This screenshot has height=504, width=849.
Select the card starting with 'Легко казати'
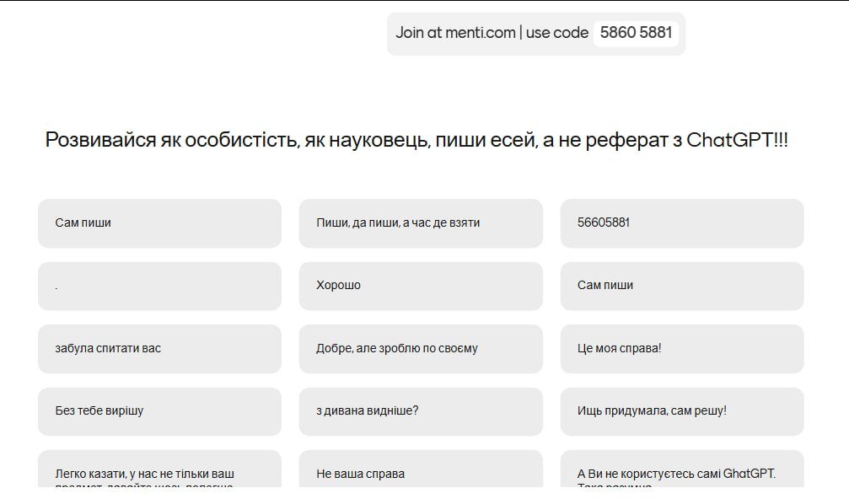(x=159, y=470)
